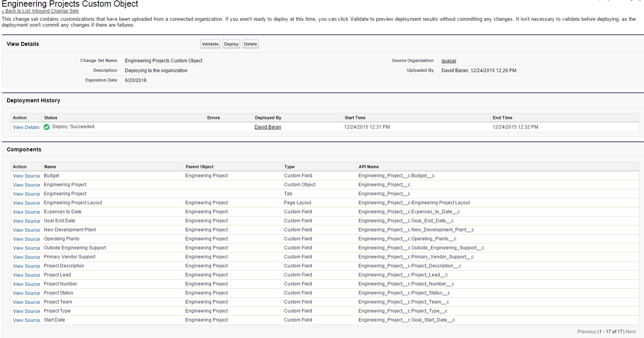Image resolution: width=644 pixels, height=338 pixels.
Task: View source for Start Date field
Action: point(26,320)
